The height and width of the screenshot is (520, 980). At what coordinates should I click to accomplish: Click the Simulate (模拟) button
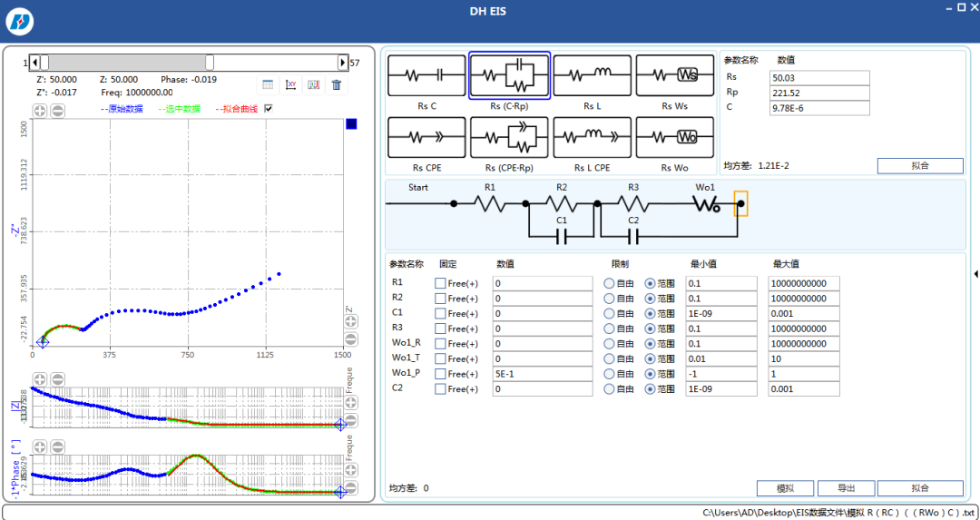pos(786,488)
